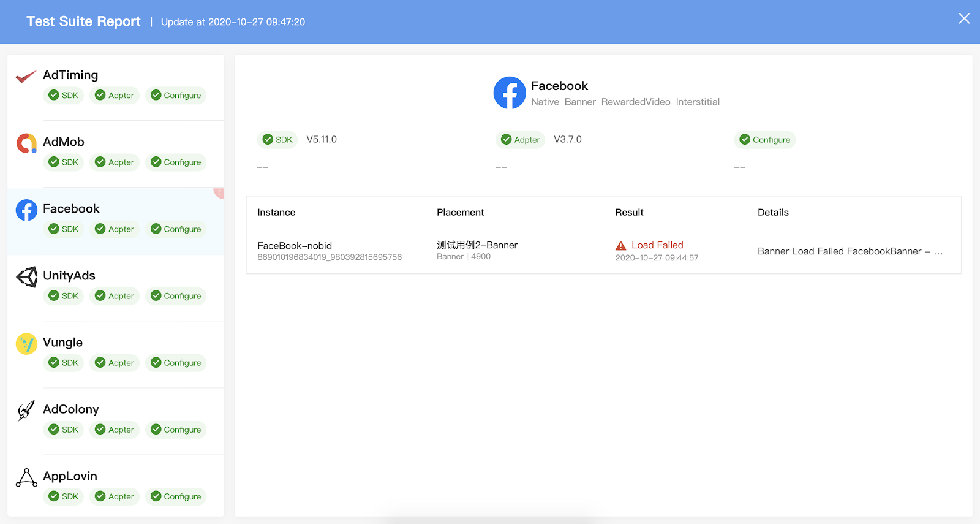Viewport: 980px width, 524px height.
Task: Click the Configure badge in detail panel
Action: 765,139
